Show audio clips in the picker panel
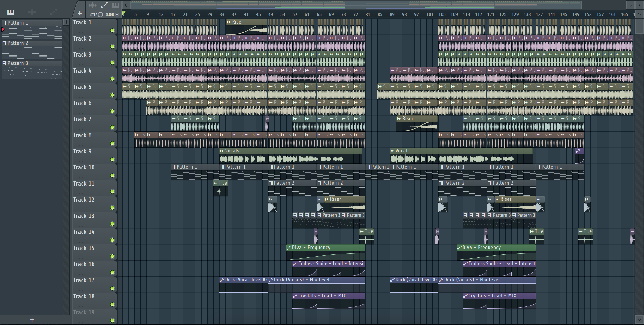This screenshot has width=644, height=325. pyautogui.click(x=32, y=12)
